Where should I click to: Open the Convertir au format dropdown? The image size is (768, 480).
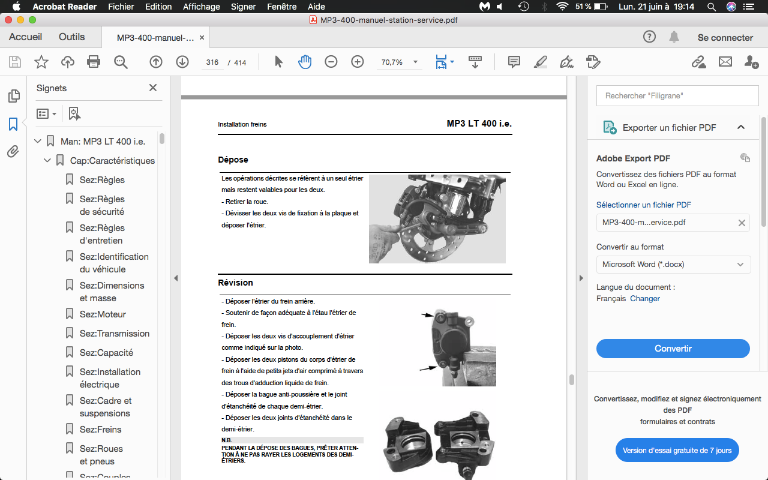(672, 264)
